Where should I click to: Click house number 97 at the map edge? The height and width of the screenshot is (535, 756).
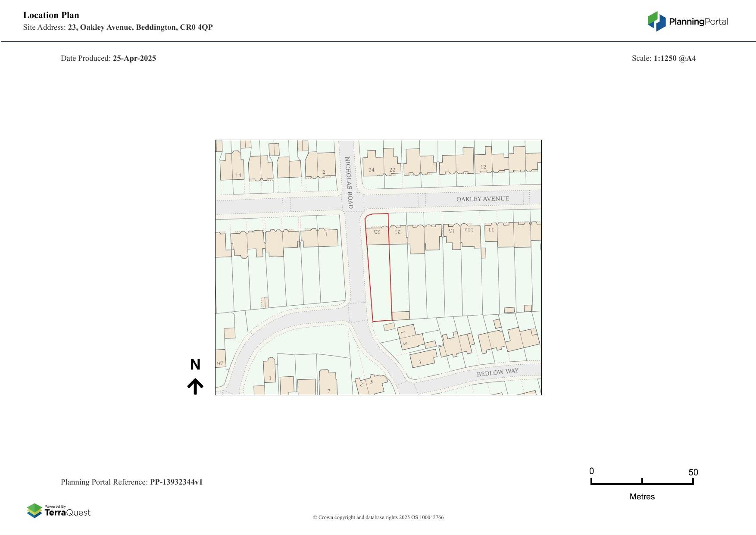coord(220,363)
